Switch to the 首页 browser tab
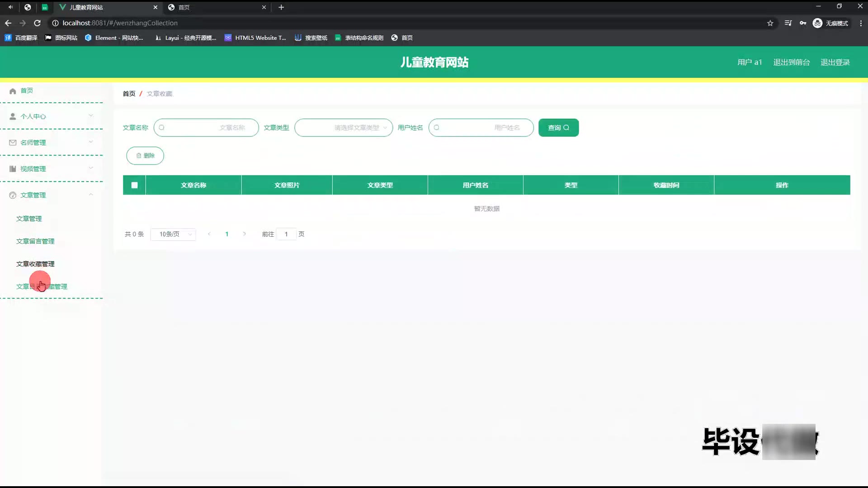The image size is (868, 488). 217,7
